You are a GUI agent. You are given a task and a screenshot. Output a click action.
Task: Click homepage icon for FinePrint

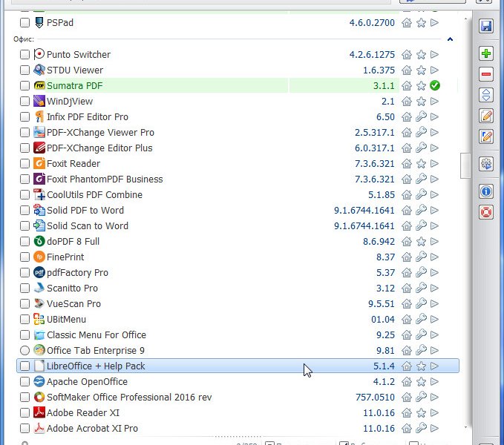(407, 257)
